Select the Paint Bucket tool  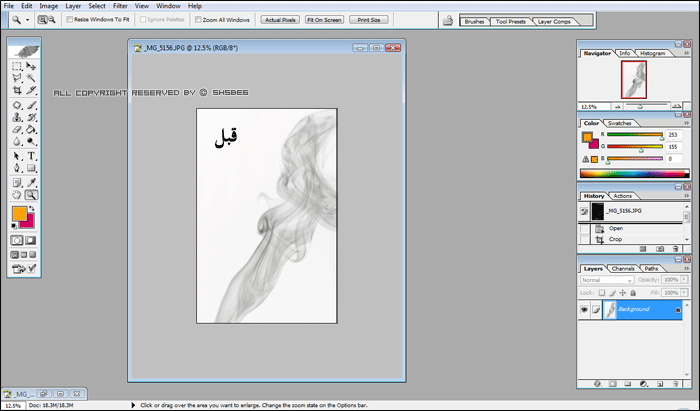click(x=31, y=130)
